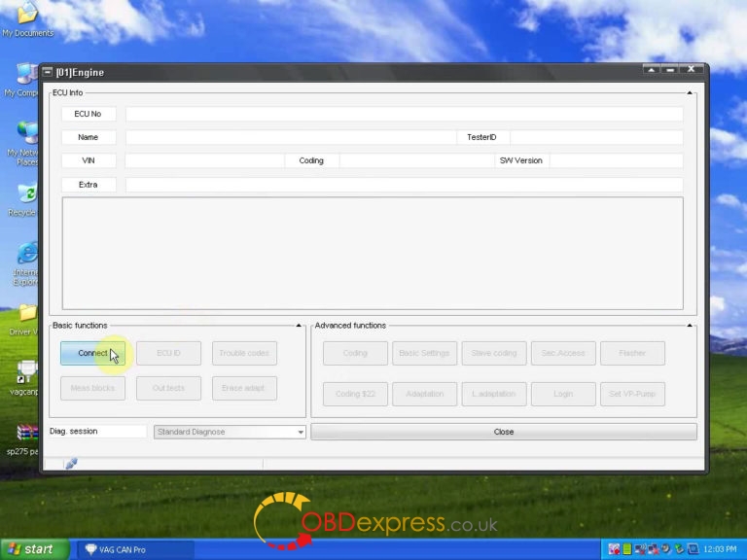Collapse the Advanced functions panel

(690, 326)
